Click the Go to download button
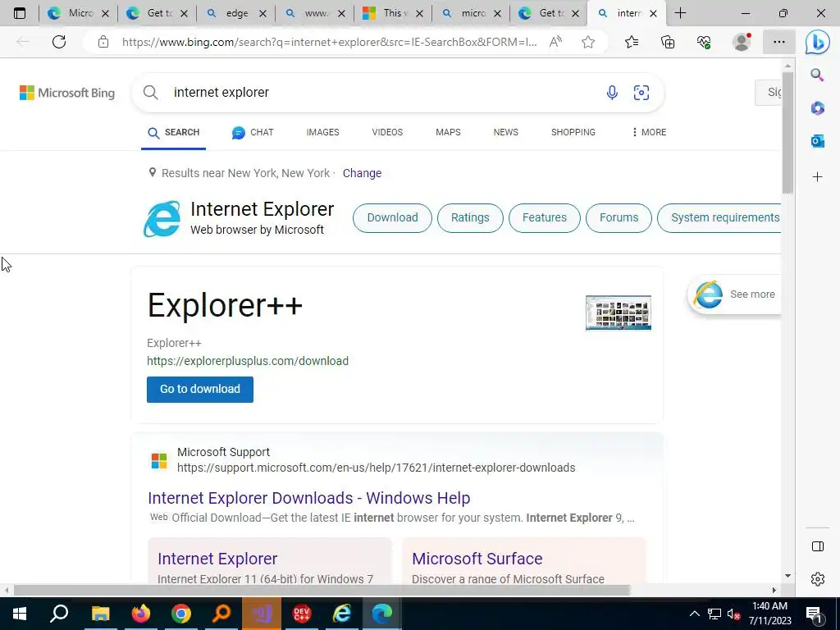840x630 pixels. click(x=200, y=390)
